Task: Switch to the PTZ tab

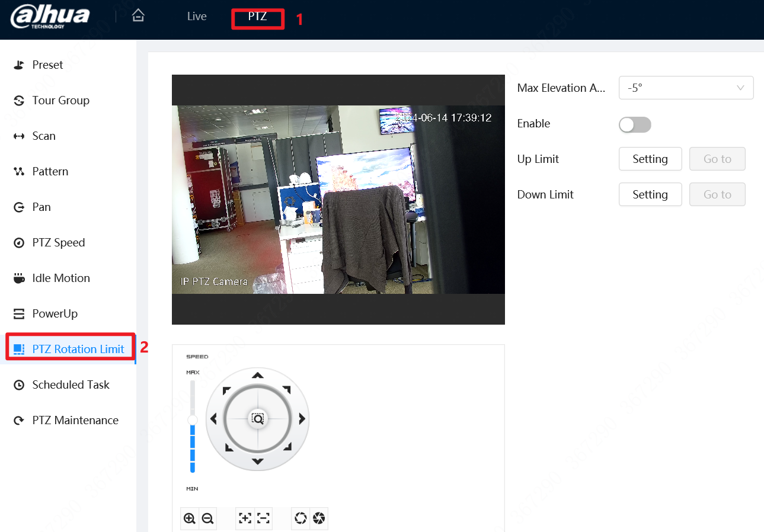Action: [257, 18]
